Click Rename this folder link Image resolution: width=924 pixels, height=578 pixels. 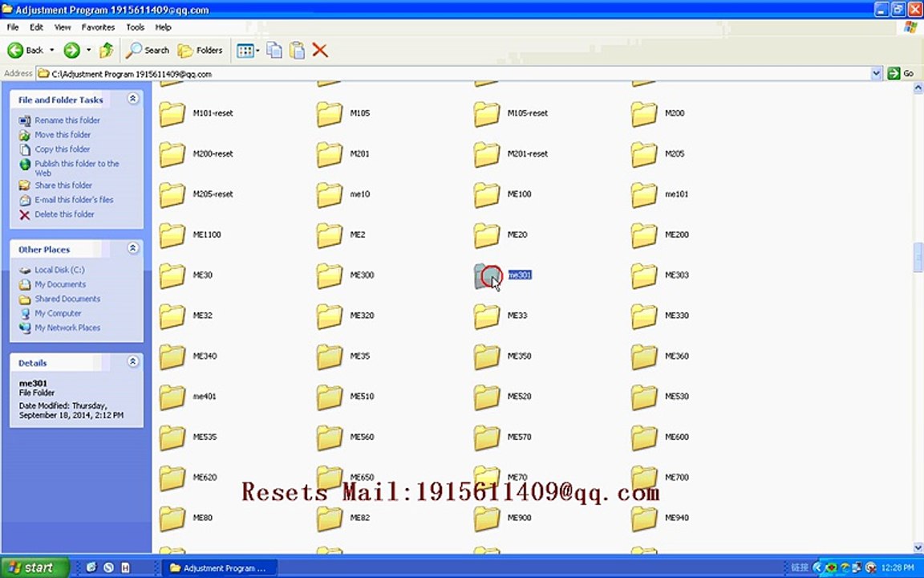click(67, 120)
